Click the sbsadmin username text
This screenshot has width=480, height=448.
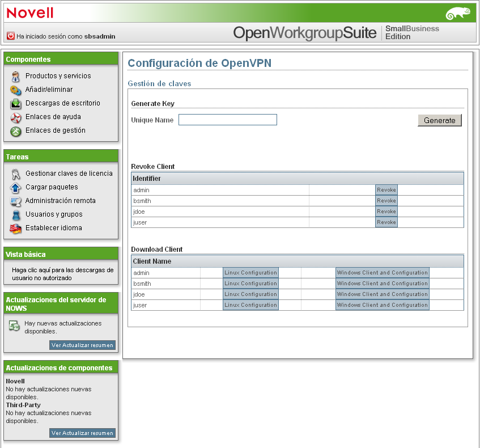(100, 36)
